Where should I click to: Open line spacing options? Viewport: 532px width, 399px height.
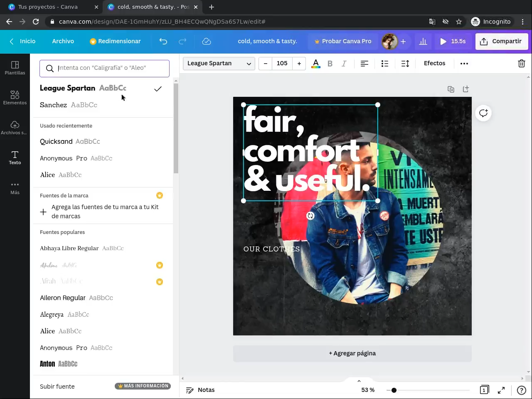tap(405, 64)
